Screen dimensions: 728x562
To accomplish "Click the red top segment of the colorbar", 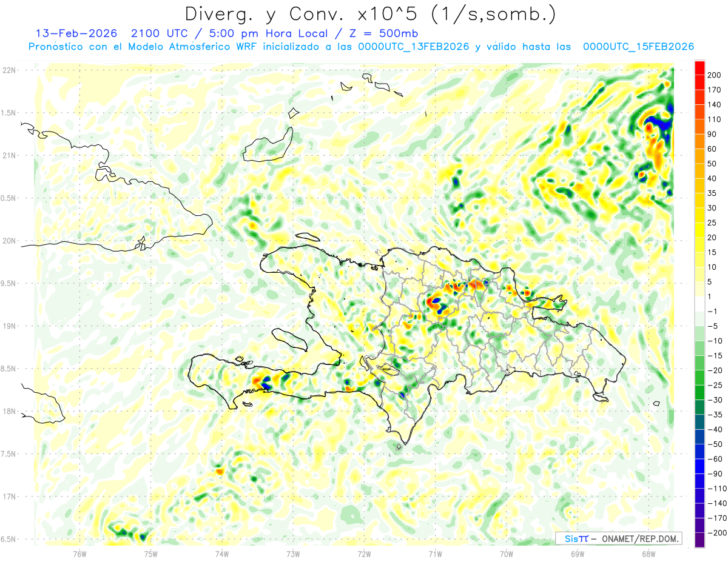I will 699,68.
